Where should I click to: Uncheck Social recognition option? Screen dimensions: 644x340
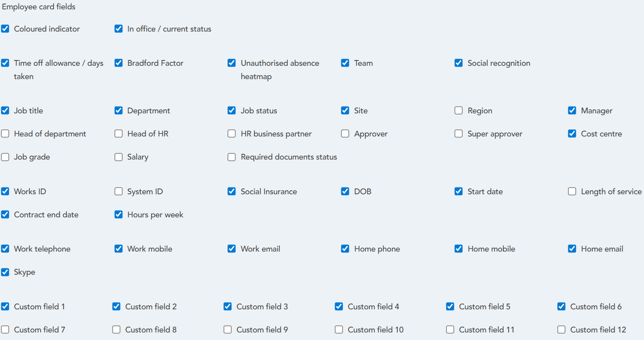[458, 63]
